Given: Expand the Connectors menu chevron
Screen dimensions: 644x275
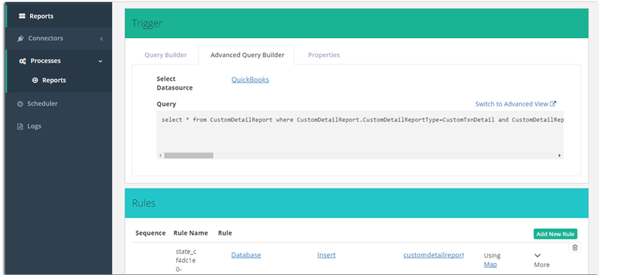Looking at the screenshot, I should click(102, 39).
